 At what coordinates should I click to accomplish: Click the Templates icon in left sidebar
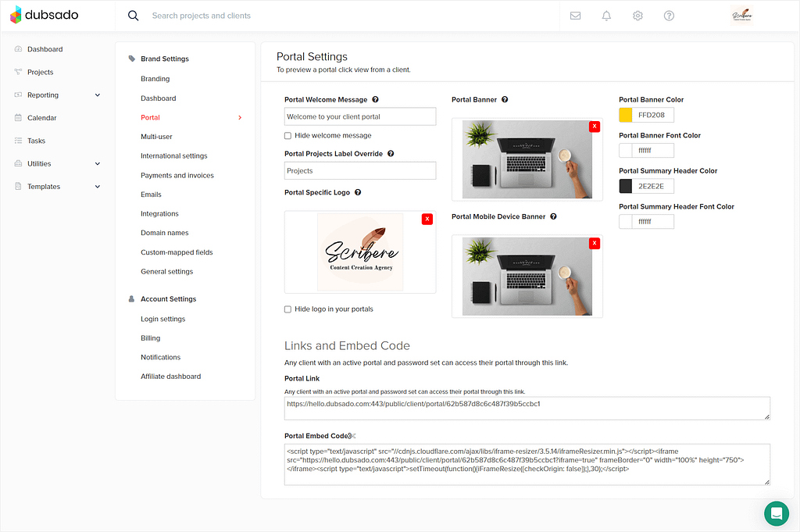19,187
